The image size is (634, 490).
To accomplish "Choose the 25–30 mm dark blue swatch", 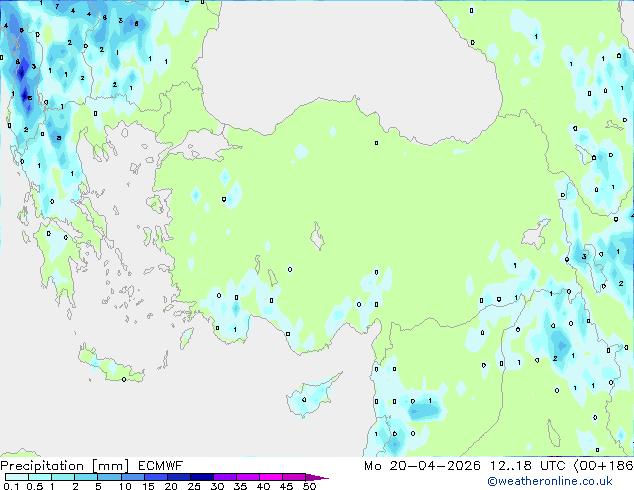I will click(201, 477).
